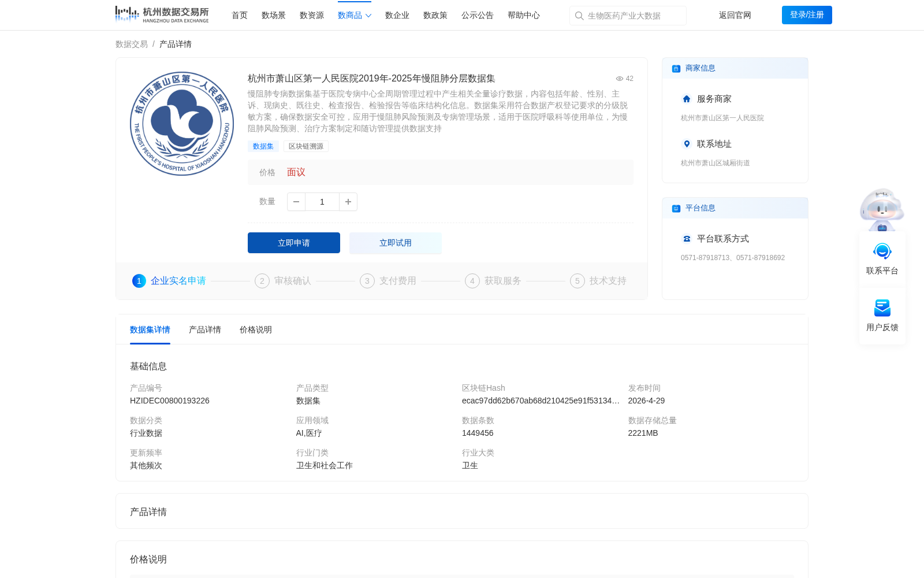924x578 pixels.
Task: Open the 数企业 menu item
Action: pos(397,15)
